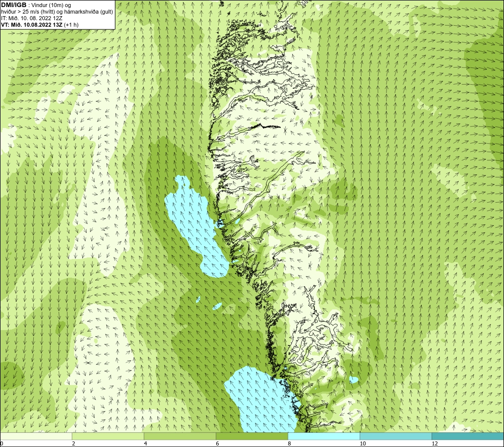Image resolution: width=504 pixels, height=447 pixels.
Task: Click the scale label '6'
Action: click(x=218, y=443)
